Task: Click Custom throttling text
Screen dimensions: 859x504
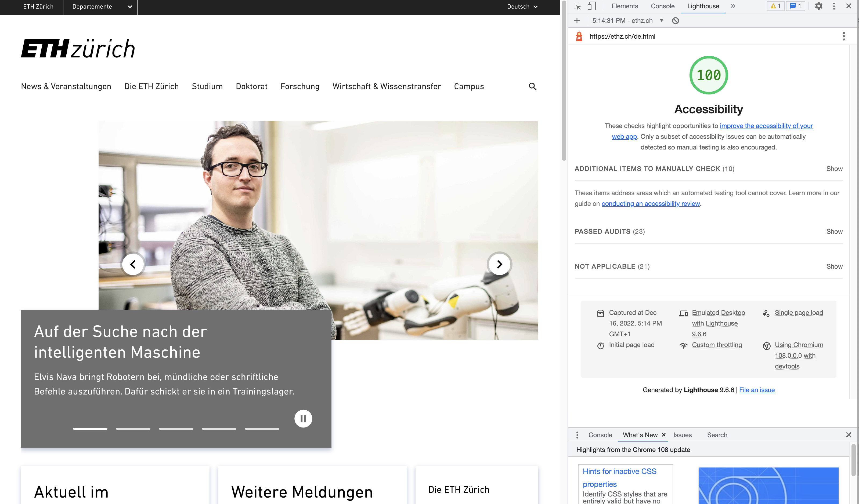Action: point(717,345)
